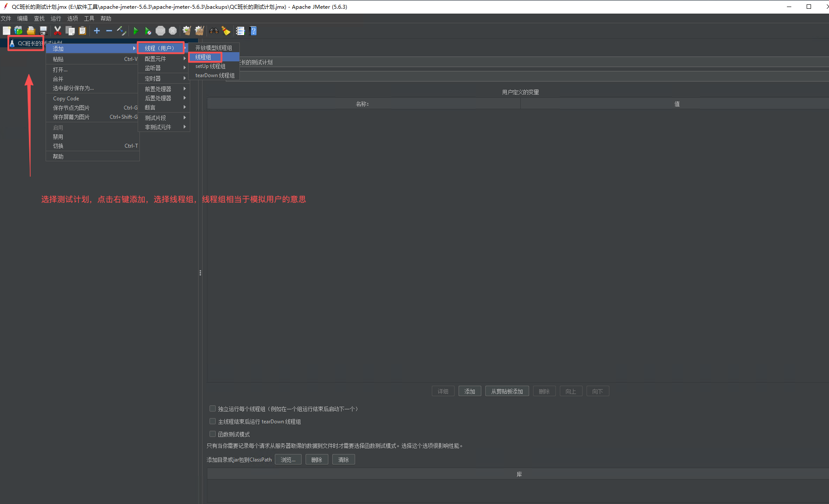
Task: Start the test with green play icon
Action: tap(135, 31)
